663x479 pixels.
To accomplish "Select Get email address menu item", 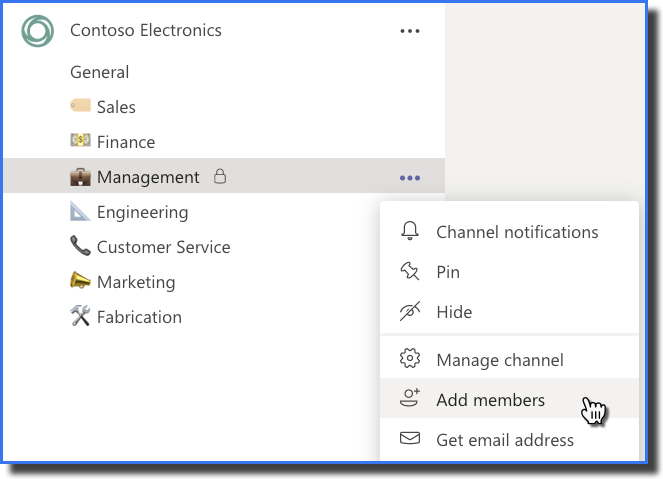I will pyautogui.click(x=509, y=439).
